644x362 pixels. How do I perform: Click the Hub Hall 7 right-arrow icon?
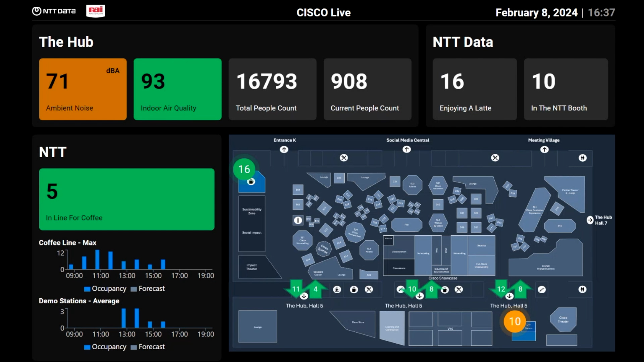pyautogui.click(x=590, y=220)
